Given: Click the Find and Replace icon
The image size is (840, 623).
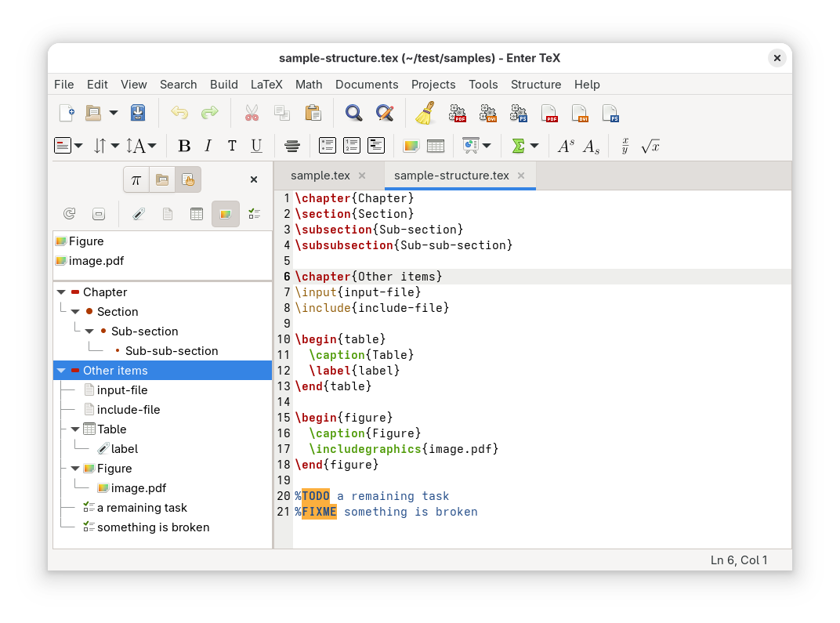Looking at the screenshot, I should (384, 114).
